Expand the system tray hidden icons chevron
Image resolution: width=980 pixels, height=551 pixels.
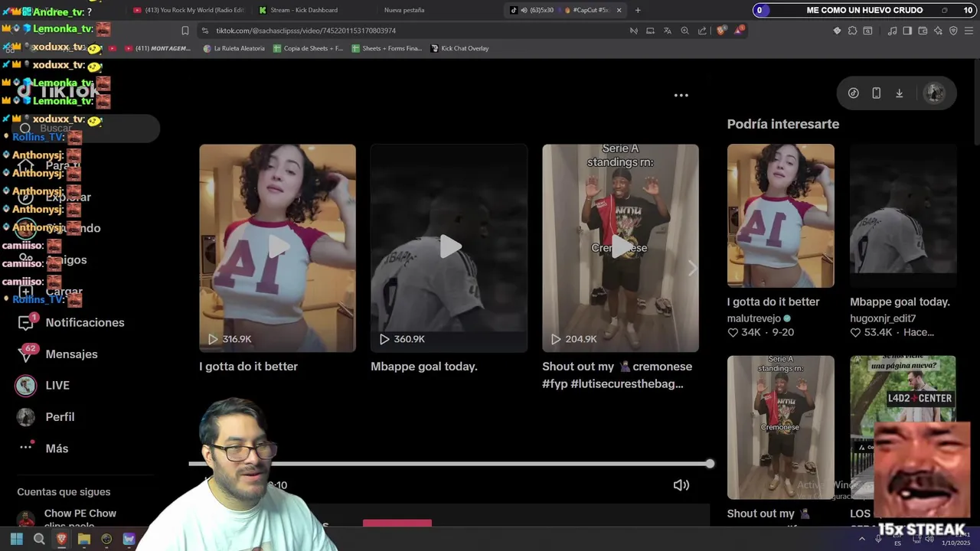tap(862, 539)
